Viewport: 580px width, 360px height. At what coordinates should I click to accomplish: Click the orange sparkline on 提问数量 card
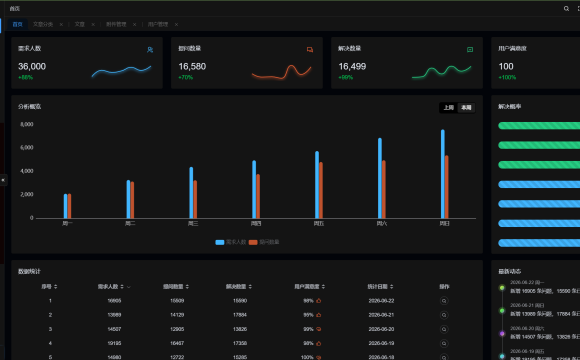coord(281,72)
